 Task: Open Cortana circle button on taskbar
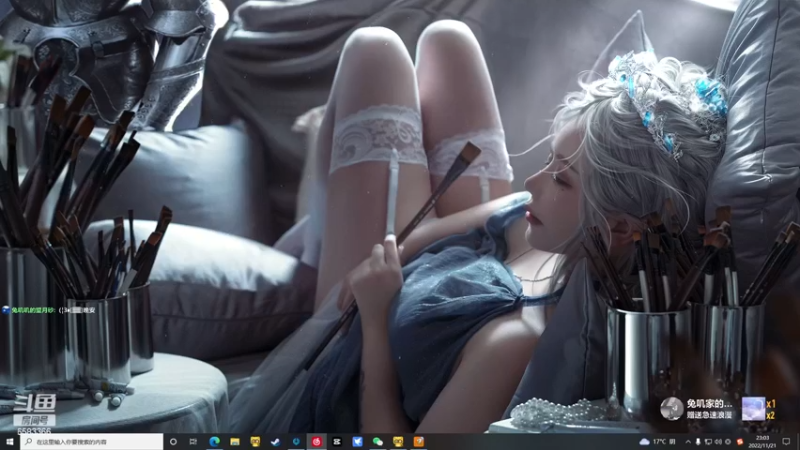point(173,442)
